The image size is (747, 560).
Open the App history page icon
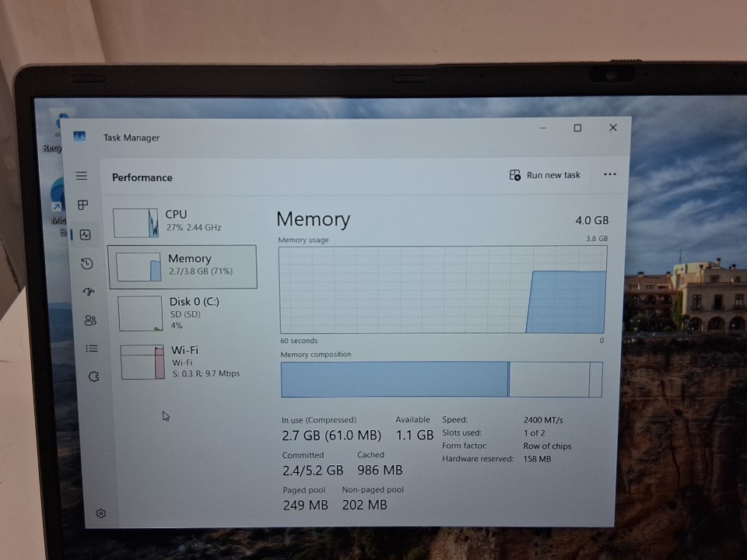click(x=86, y=264)
